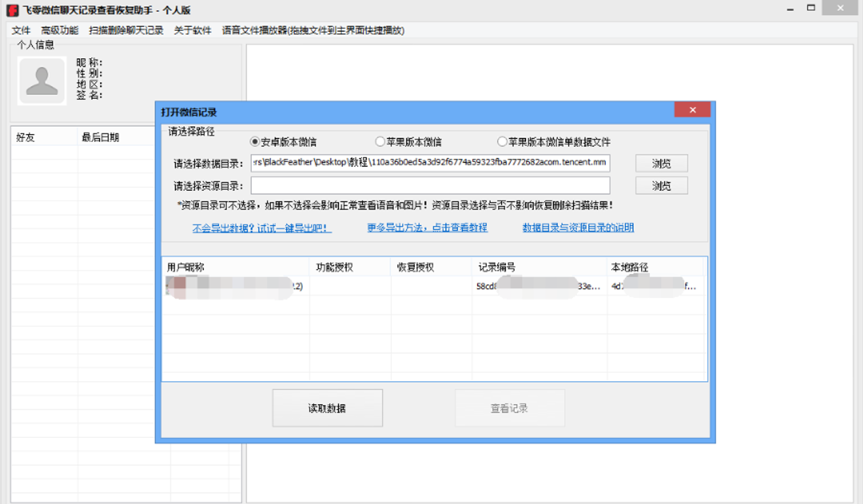Screen dimensions: 863x504
Task: Open the 高级功能 menu
Action: [x=60, y=31]
